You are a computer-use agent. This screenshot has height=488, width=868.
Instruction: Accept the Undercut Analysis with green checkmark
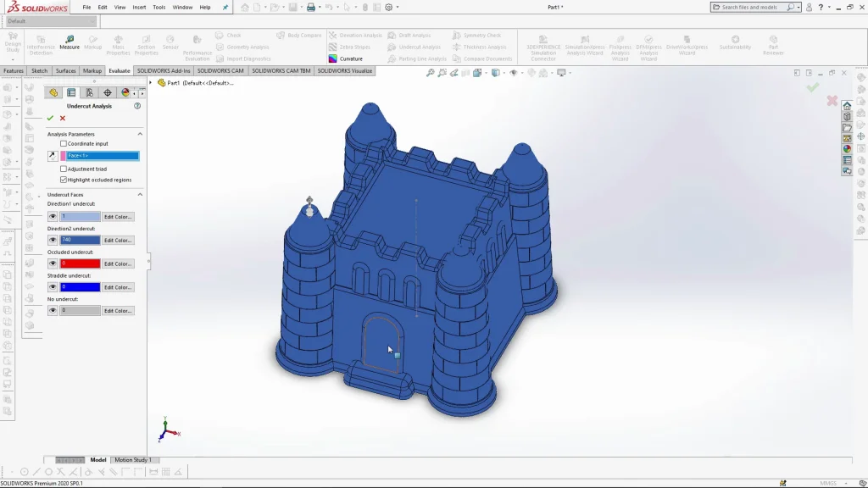click(x=50, y=118)
